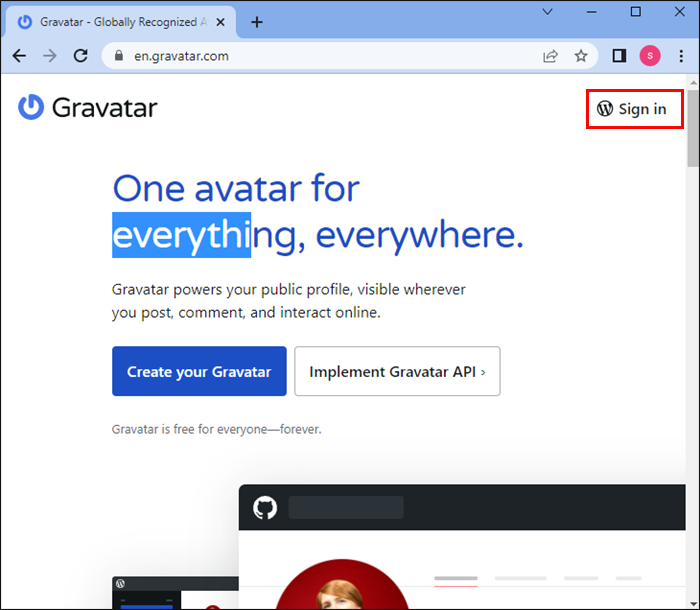Open a new tab with plus button
This screenshot has height=610, width=700.
257,22
